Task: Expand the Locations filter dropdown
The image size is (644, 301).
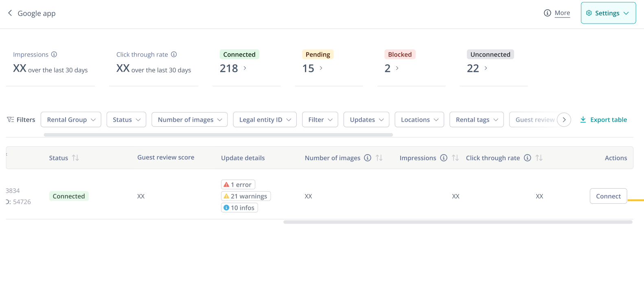Action: tap(419, 120)
